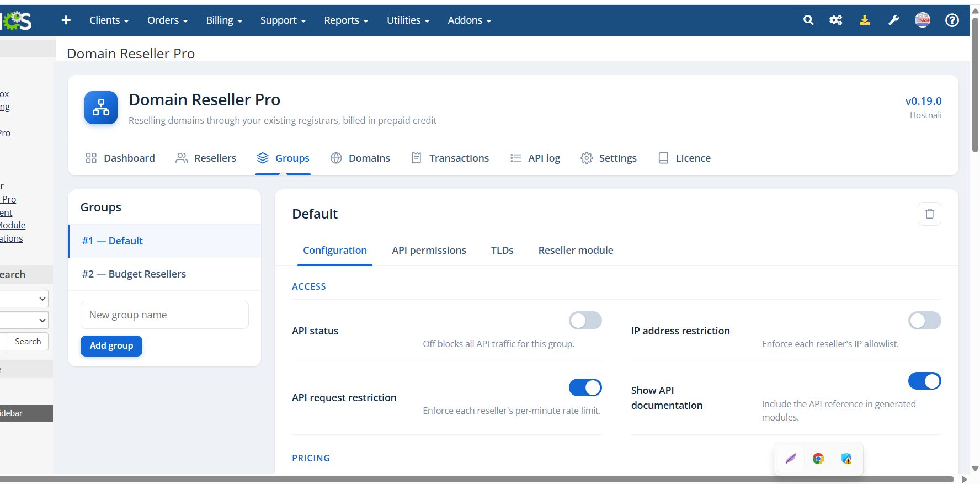This screenshot has height=484, width=980.
Task: Open the TLDs tab
Action: tap(502, 251)
